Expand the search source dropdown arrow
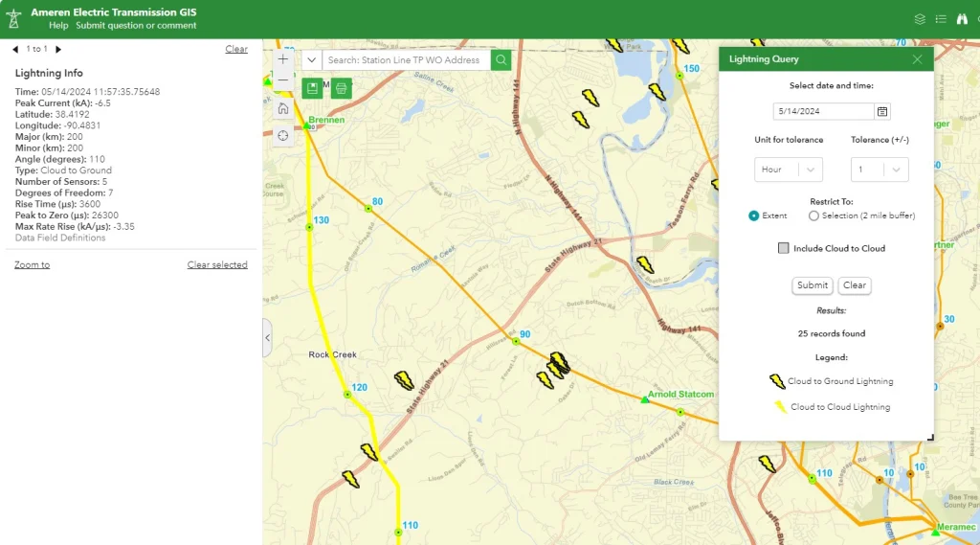The image size is (980, 545). click(311, 60)
